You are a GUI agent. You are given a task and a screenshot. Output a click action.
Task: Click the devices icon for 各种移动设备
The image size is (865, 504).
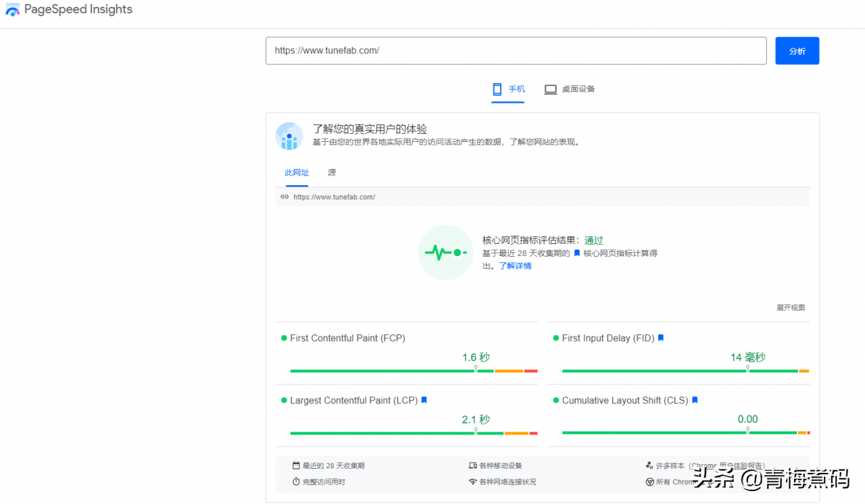pos(473,465)
